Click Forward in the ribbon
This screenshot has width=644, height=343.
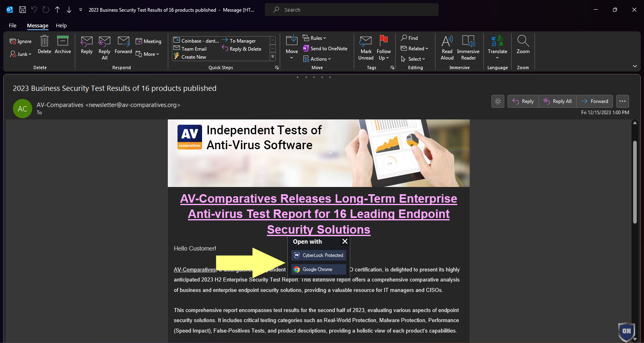(x=123, y=45)
